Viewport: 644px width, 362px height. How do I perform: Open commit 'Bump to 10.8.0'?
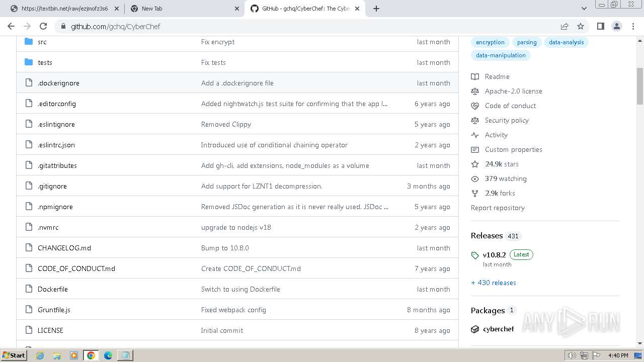225,248
